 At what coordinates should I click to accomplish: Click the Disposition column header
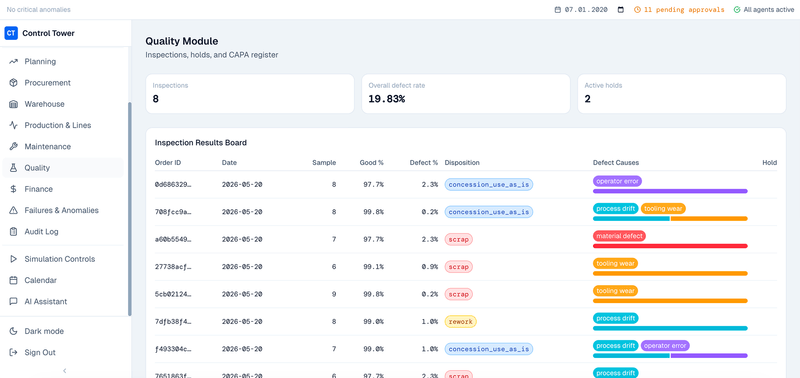pyautogui.click(x=462, y=163)
